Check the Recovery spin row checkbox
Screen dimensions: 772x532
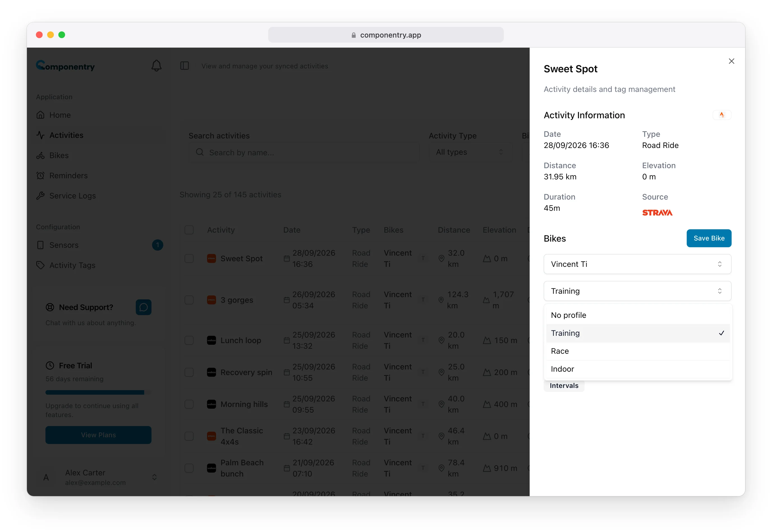[189, 372]
